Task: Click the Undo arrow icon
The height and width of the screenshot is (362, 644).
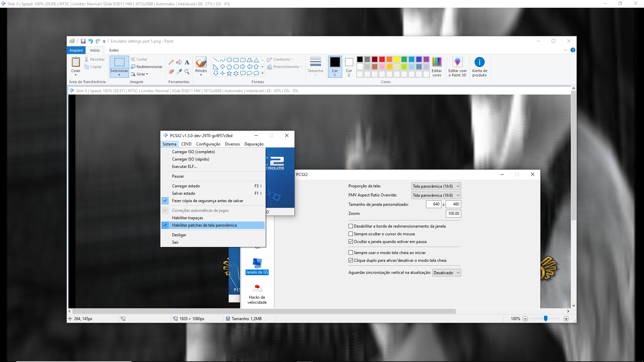Action: coord(91,41)
